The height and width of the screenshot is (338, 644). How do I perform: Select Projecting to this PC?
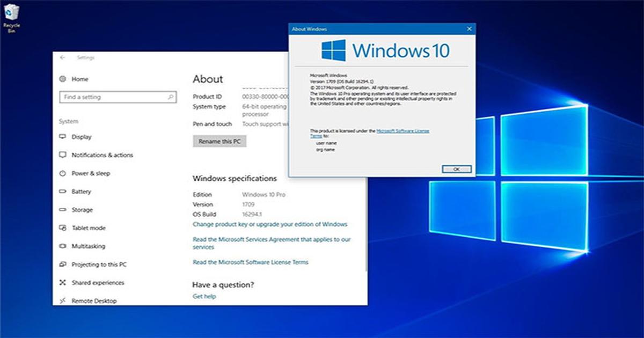point(99,264)
